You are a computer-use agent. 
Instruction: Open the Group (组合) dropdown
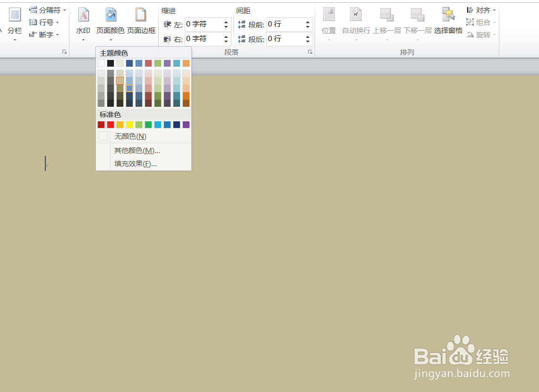point(481,22)
